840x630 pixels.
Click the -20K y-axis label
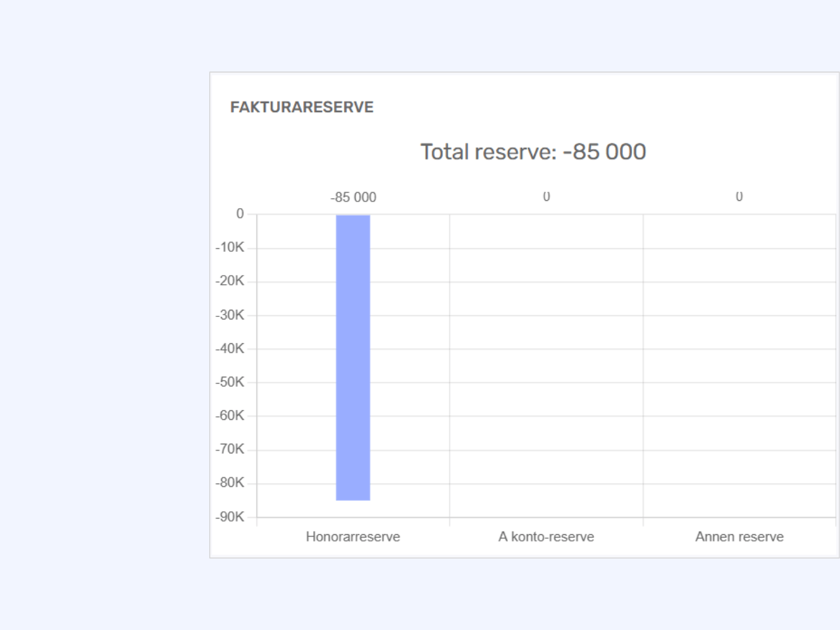pos(230,281)
